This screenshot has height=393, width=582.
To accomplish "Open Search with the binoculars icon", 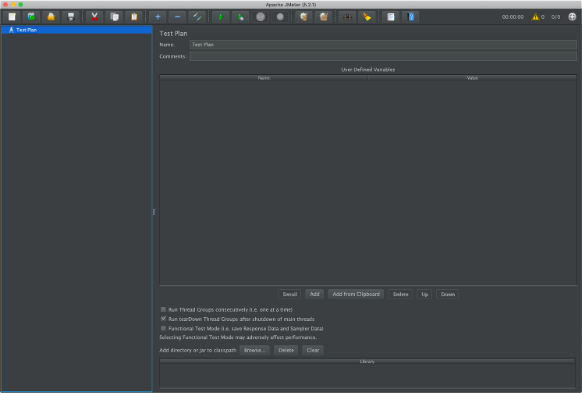I will coord(347,17).
